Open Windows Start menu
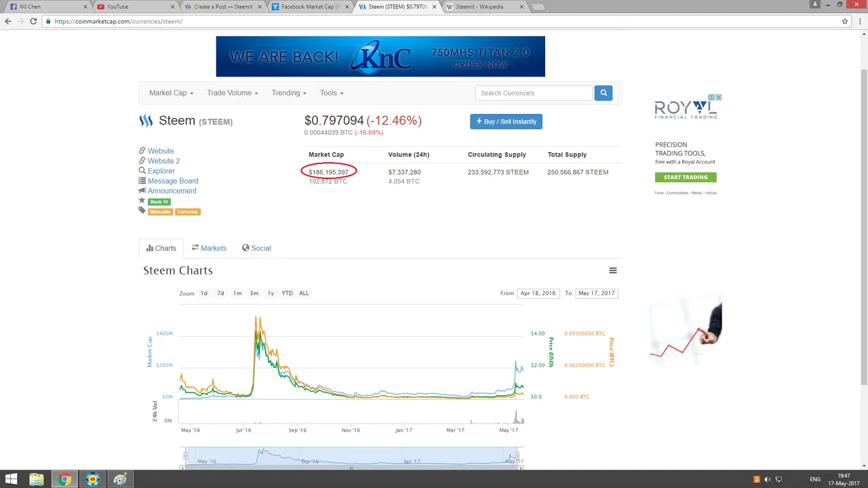The height and width of the screenshot is (488, 868). (x=12, y=479)
